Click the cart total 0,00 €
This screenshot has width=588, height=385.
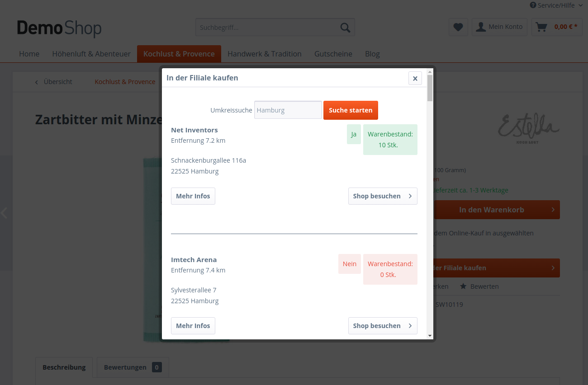point(566,27)
